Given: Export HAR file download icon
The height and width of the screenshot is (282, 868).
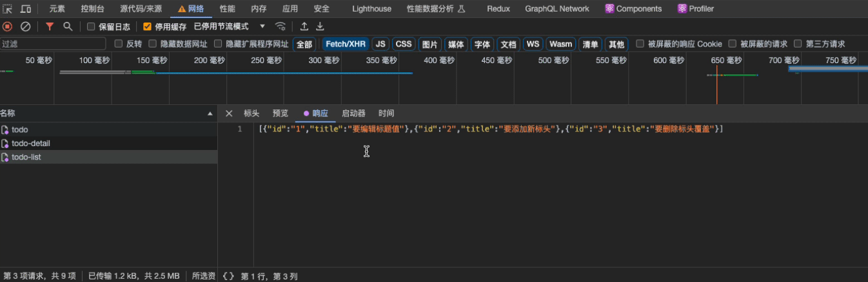Looking at the screenshot, I should click(320, 26).
